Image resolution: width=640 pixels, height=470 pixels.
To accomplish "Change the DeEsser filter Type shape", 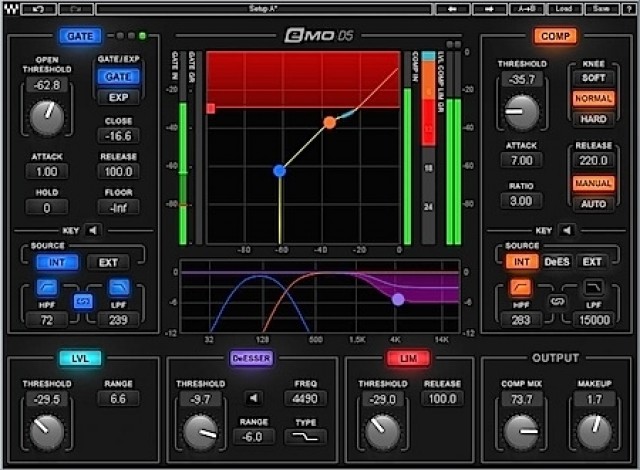I will (x=305, y=437).
